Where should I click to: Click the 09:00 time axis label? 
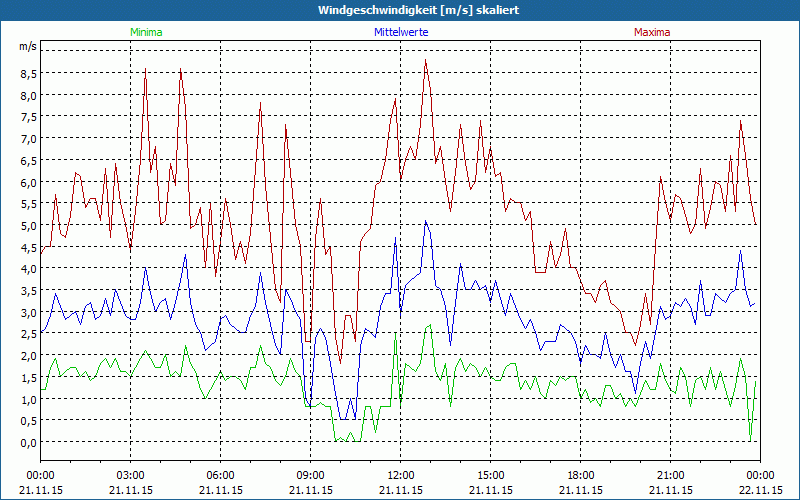[311, 475]
